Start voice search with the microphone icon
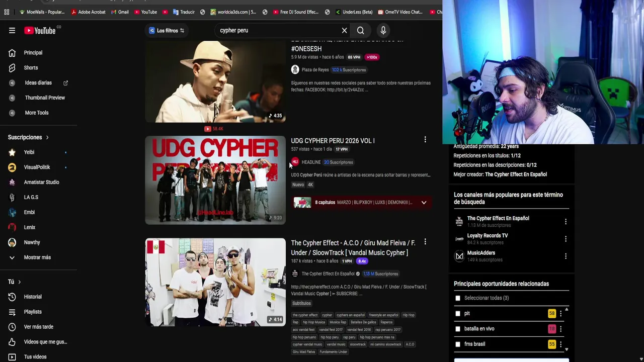Viewport: 644px width, 362px height. click(383, 31)
